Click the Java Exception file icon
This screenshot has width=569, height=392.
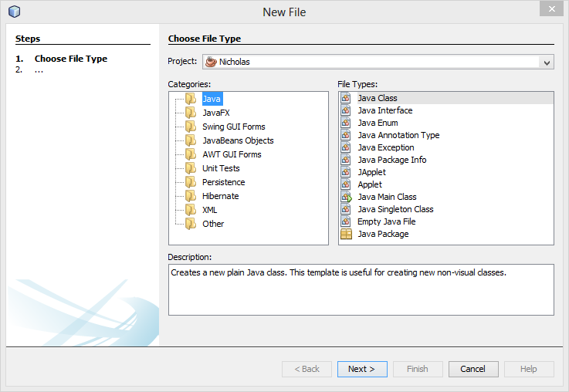point(346,147)
